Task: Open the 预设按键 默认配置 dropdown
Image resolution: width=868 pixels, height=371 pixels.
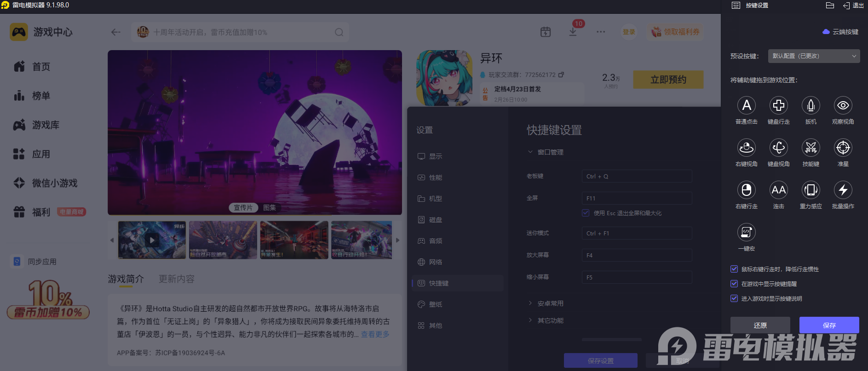Action: (814, 56)
